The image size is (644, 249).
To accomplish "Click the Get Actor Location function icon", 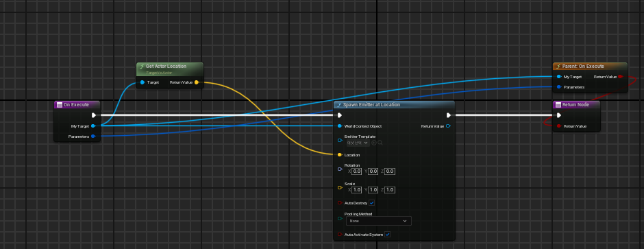I will pos(142,66).
